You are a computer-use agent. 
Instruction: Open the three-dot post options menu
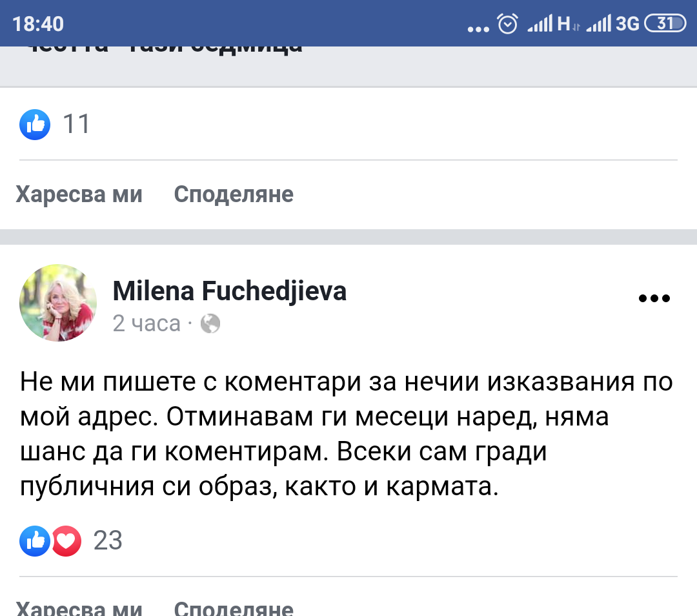(x=654, y=298)
